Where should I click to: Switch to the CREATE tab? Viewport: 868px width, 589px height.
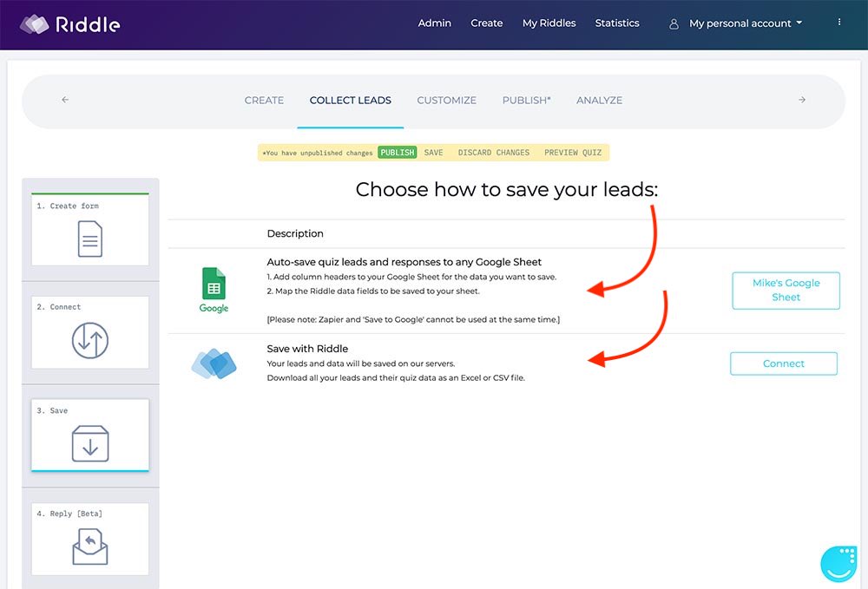(264, 100)
